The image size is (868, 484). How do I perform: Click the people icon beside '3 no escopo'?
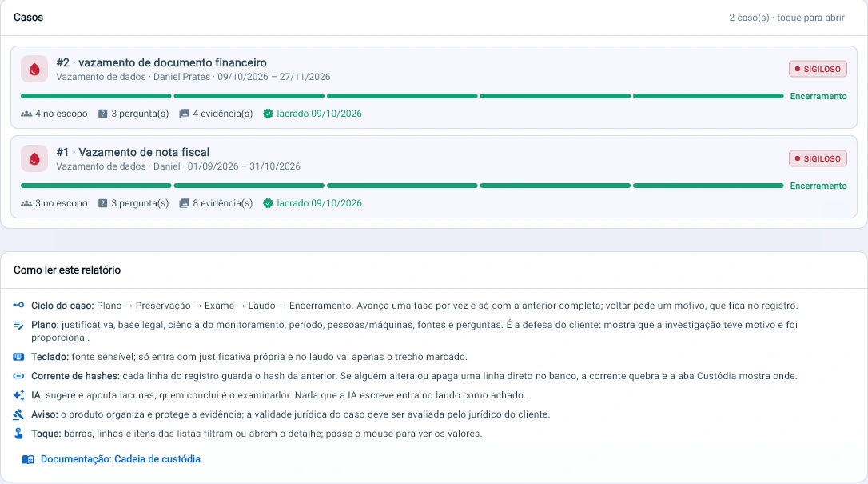point(26,203)
